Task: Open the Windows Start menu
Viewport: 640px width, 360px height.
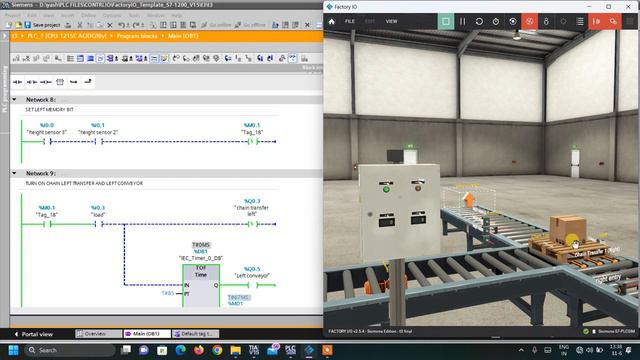Action: (x=13, y=350)
